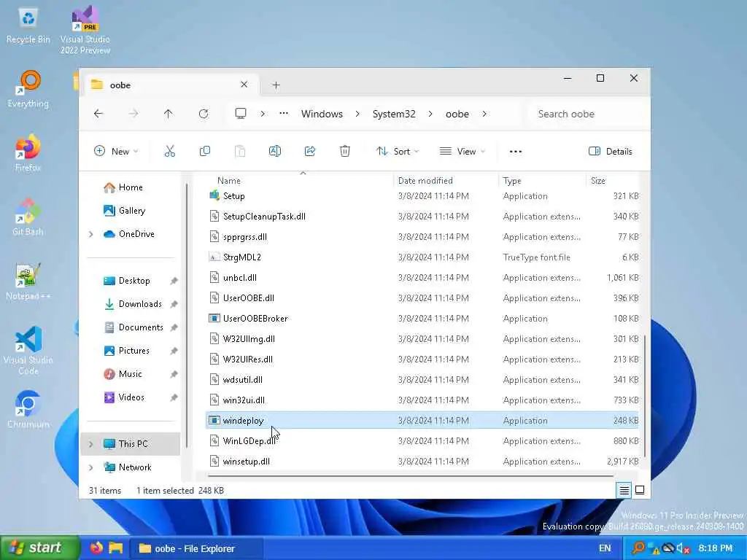Click the search magnifier tray icon
Viewport: 747px width, 560px height.
coord(638,548)
